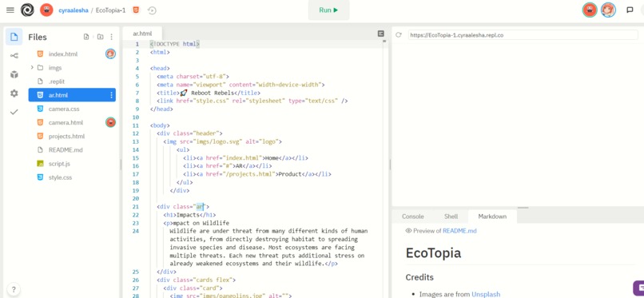Open the checkmark sidebar icon

[14, 112]
